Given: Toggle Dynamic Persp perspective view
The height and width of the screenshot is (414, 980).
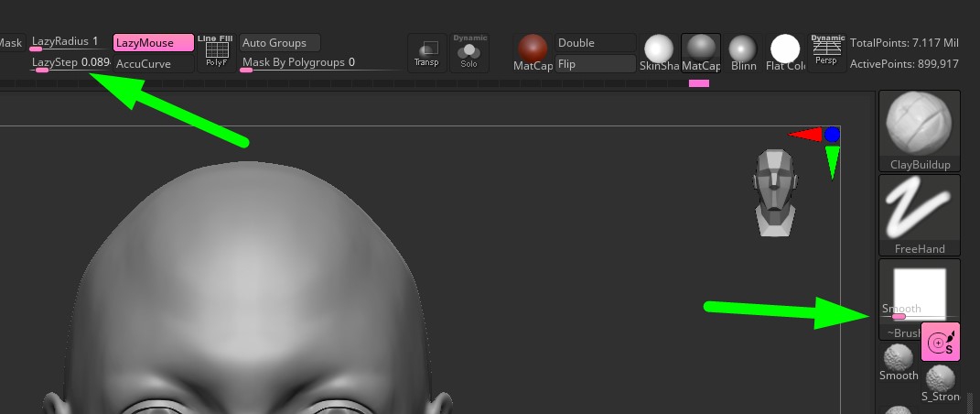Looking at the screenshot, I should click(827, 53).
